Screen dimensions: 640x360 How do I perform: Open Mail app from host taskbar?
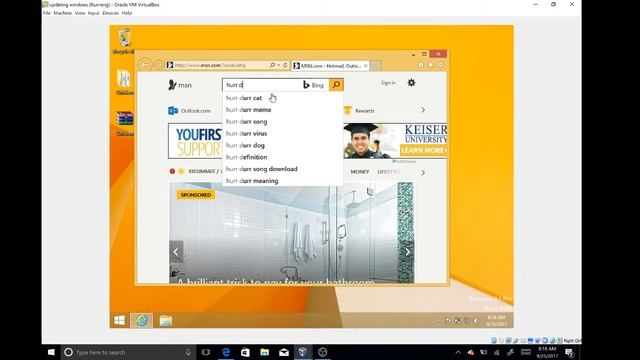[284, 352]
